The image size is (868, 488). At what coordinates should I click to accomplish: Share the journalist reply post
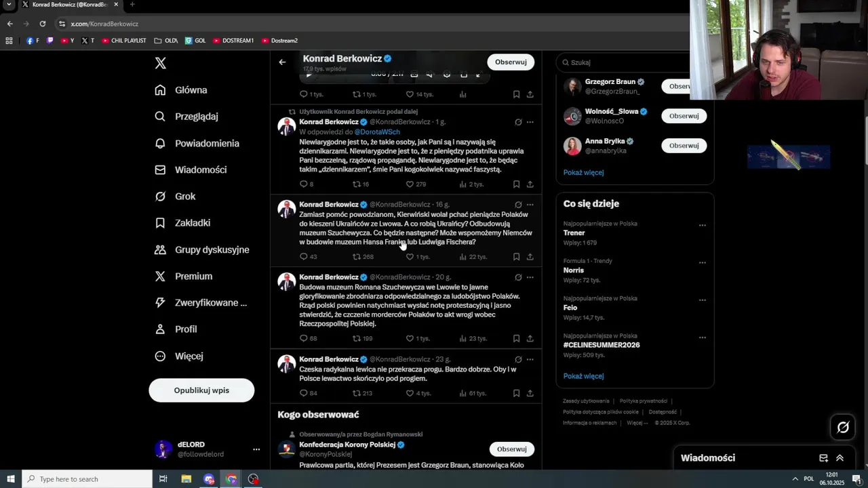click(530, 184)
